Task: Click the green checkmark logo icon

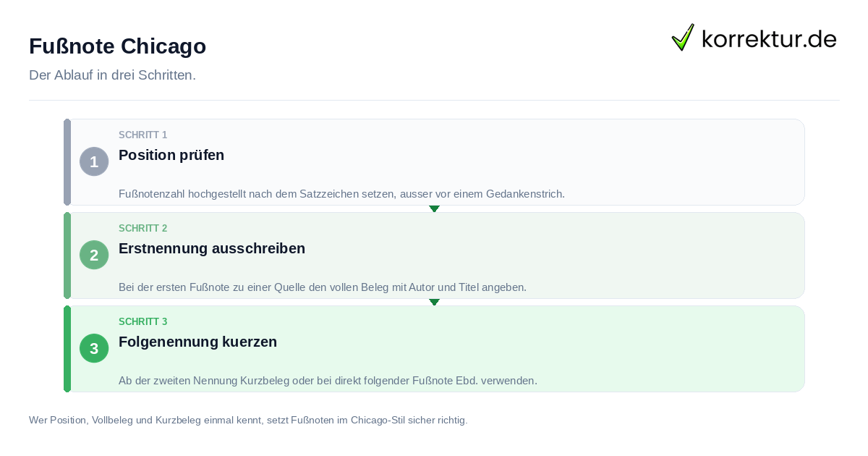Action: coord(683,37)
